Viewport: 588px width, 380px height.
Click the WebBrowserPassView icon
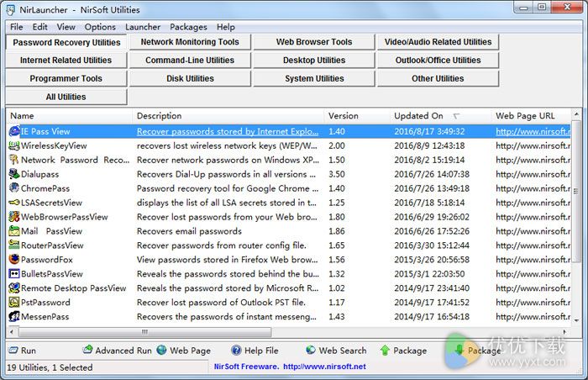[14, 217]
